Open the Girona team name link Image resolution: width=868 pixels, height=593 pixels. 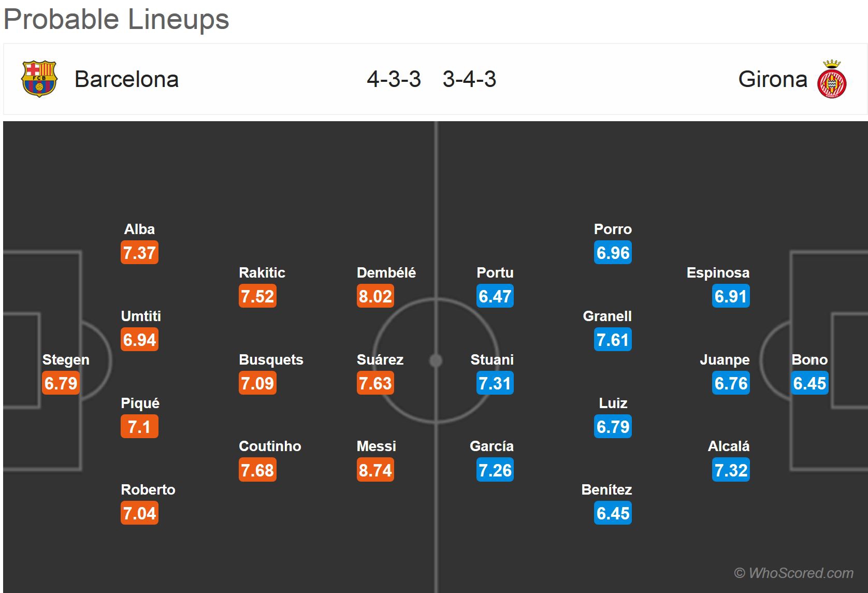(x=773, y=79)
